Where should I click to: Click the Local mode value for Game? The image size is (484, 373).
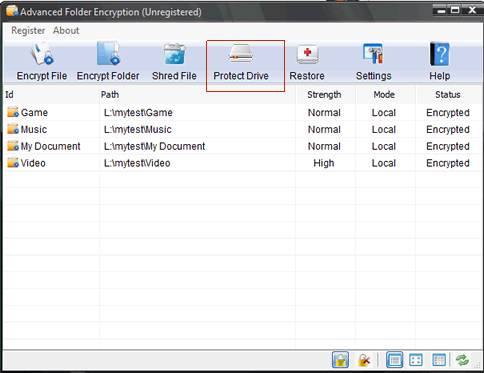[x=384, y=113]
